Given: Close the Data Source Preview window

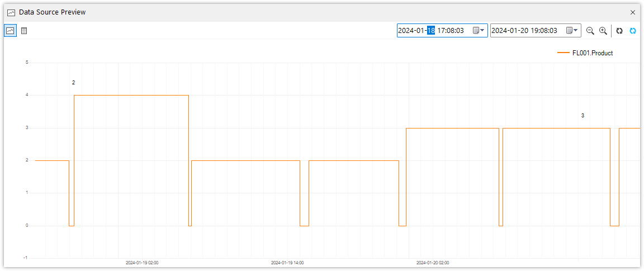Looking at the screenshot, I should coord(633,12).
